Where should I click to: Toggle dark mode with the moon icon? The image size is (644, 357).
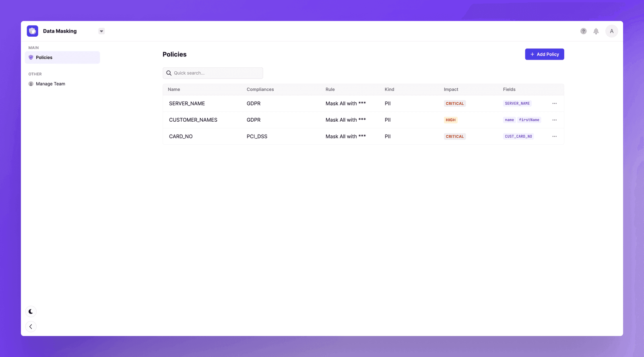coord(31,311)
